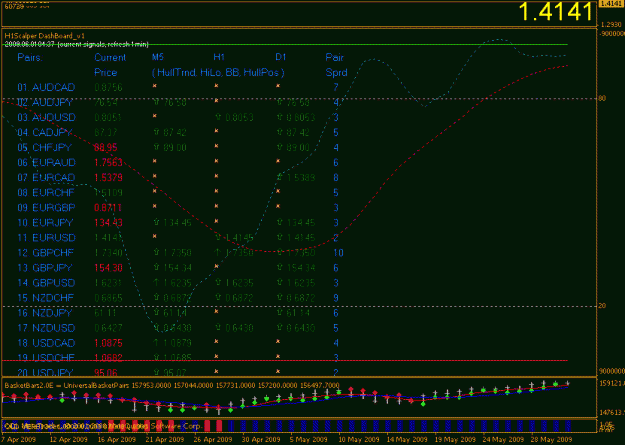Click the spread value for AUDCAD

(x=336, y=87)
